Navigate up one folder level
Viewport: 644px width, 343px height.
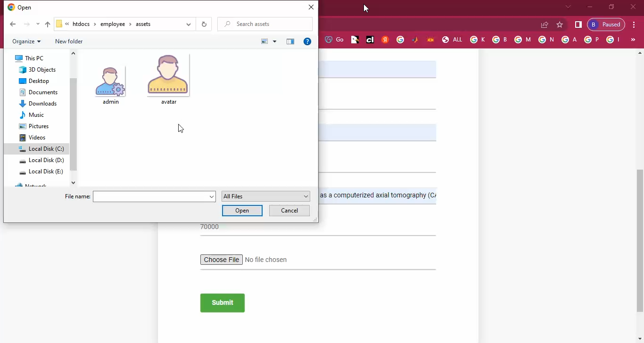point(47,24)
